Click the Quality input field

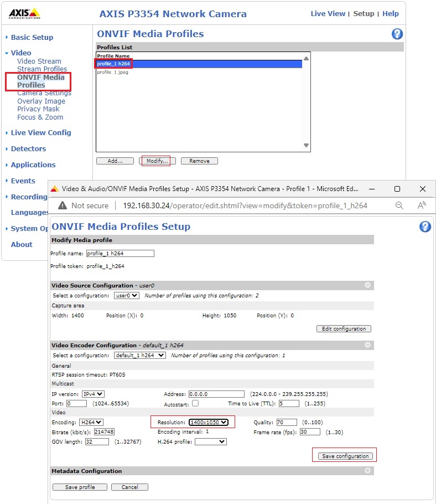(x=287, y=423)
